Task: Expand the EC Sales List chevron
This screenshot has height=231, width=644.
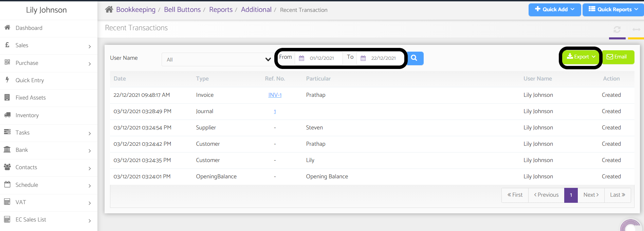Action: pos(90,221)
